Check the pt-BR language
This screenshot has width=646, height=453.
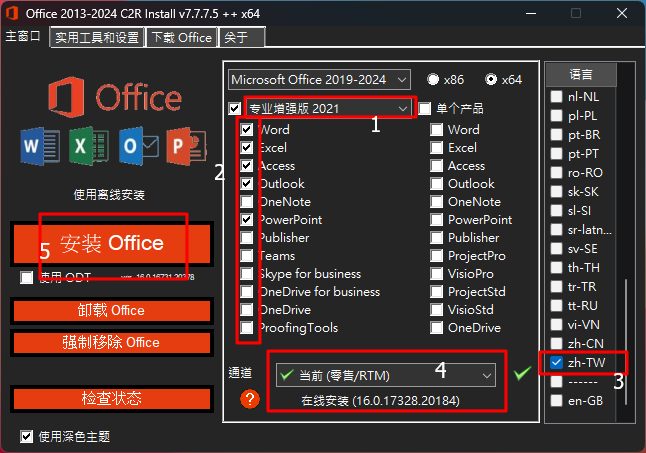pos(557,135)
